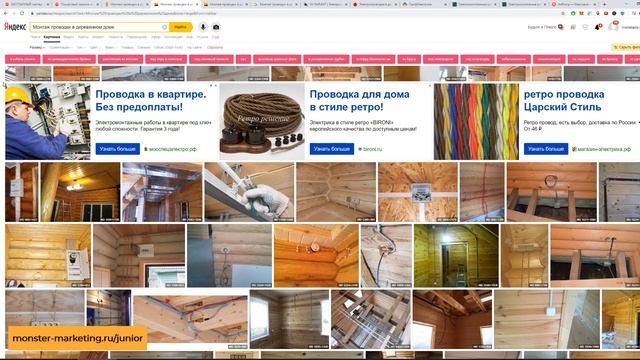Switch to the Новости tab
Viewport: 640px width, 360px height.
(x=116, y=37)
